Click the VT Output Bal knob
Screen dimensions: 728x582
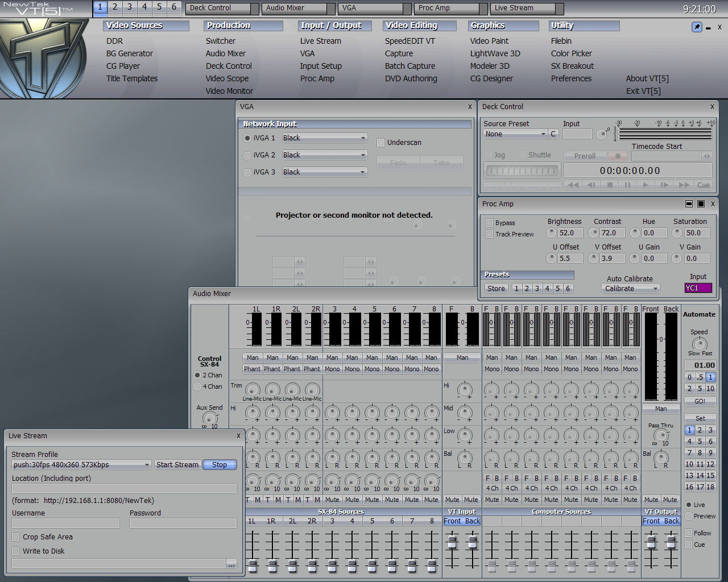click(661, 458)
